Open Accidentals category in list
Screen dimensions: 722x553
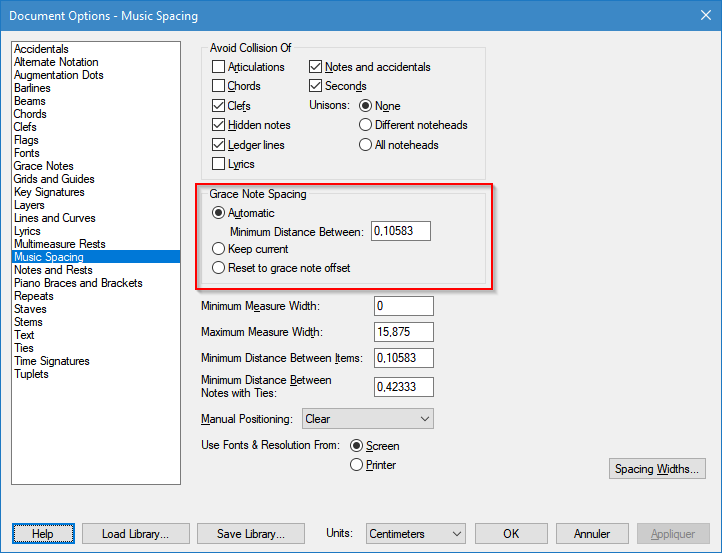click(41, 49)
